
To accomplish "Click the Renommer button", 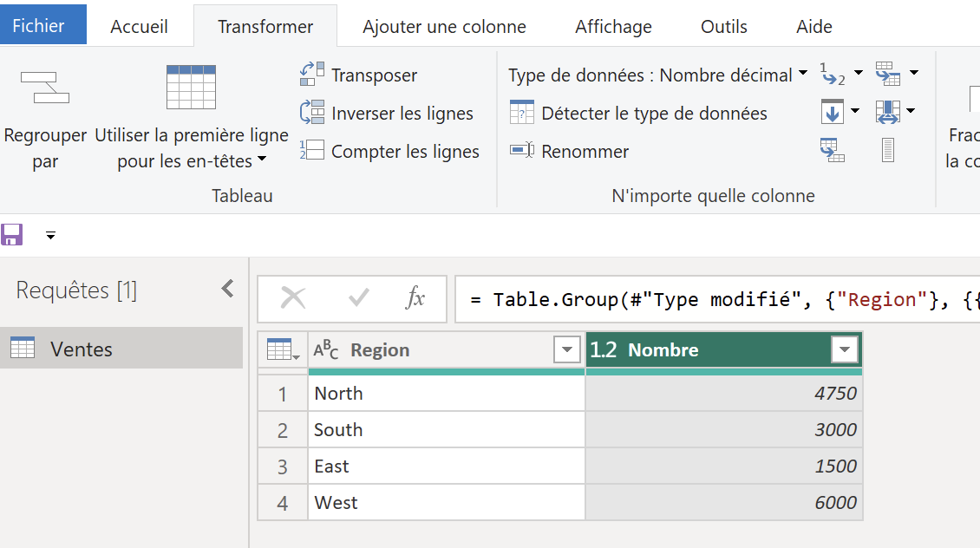I will (569, 151).
